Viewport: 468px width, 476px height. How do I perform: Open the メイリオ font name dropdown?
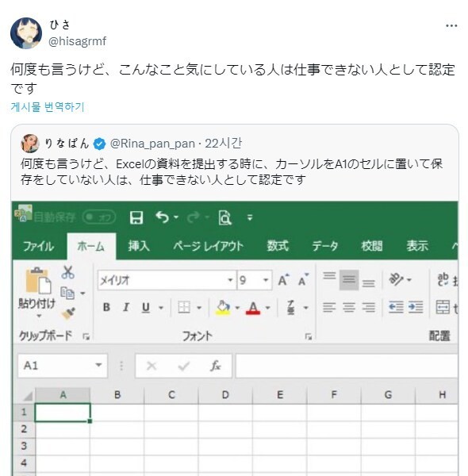tap(230, 280)
